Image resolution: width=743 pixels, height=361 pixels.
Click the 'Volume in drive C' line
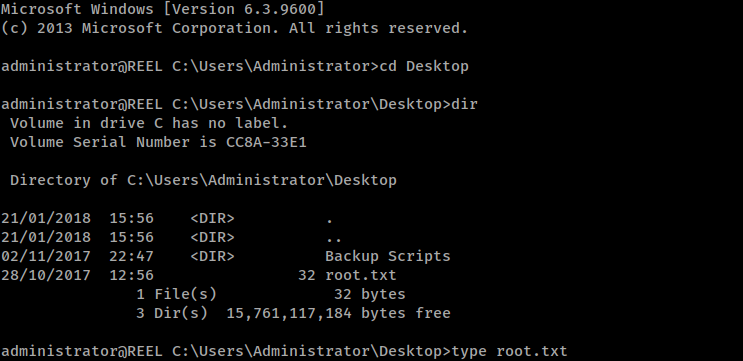pos(149,123)
